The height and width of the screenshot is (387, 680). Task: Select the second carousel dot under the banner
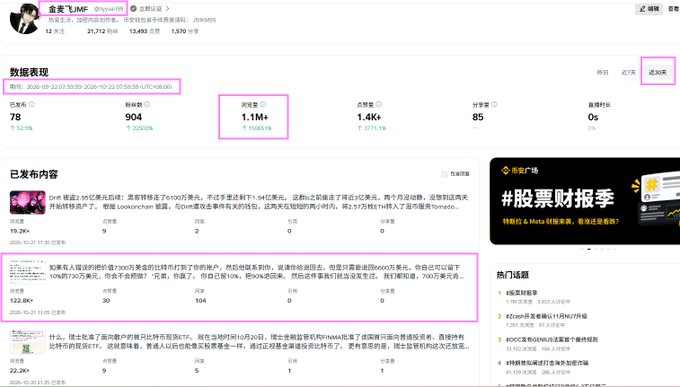pos(589,249)
